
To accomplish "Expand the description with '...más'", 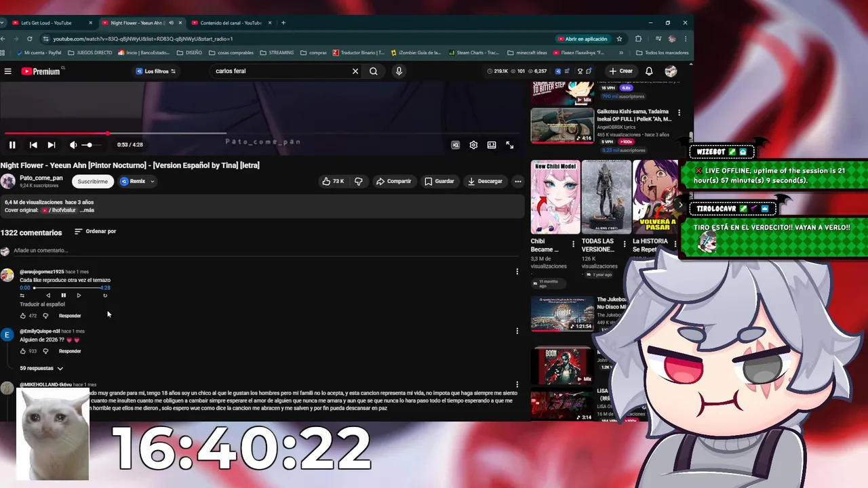I will click(x=87, y=210).
